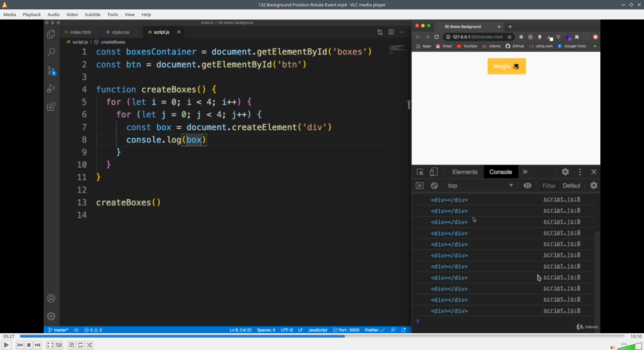Toggle VLC fullscreen mode
This screenshot has width=644, height=350.
coord(50,345)
